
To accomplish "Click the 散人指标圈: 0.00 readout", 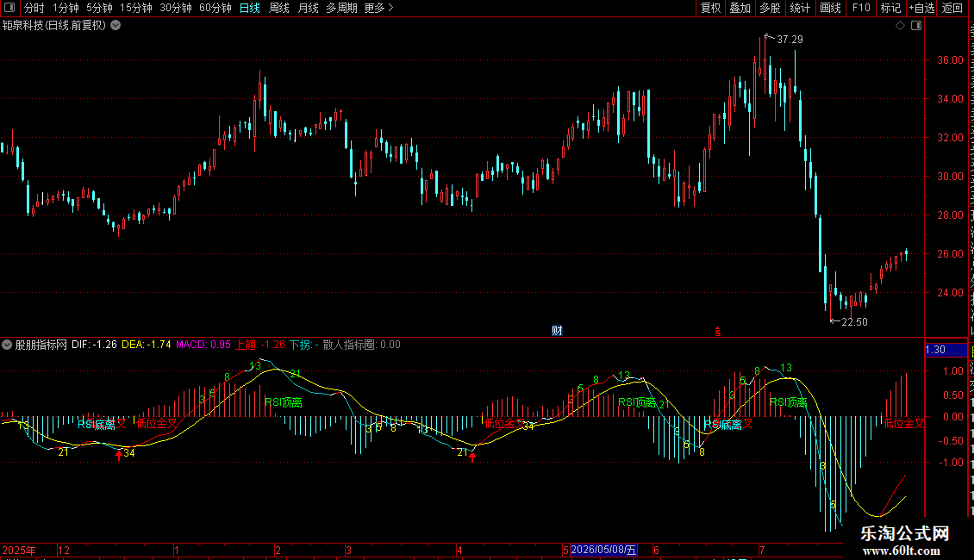I will pyautogui.click(x=361, y=345).
